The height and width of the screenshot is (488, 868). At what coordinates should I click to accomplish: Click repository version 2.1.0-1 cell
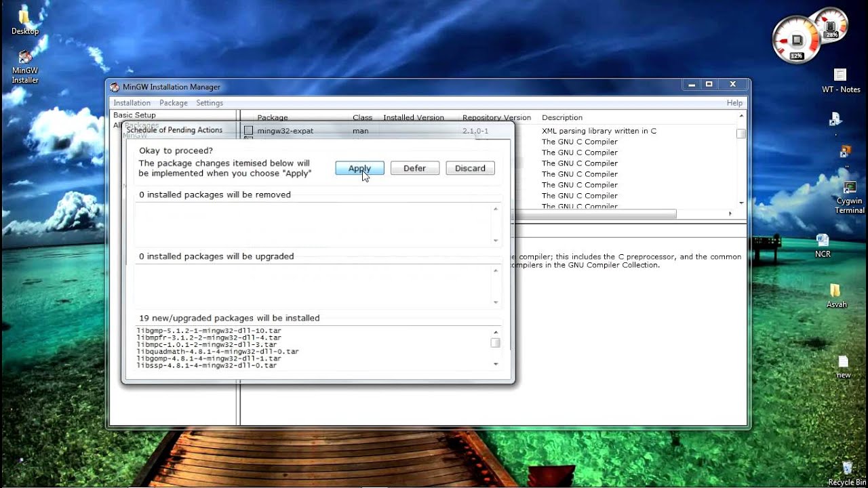pos(475,131)
